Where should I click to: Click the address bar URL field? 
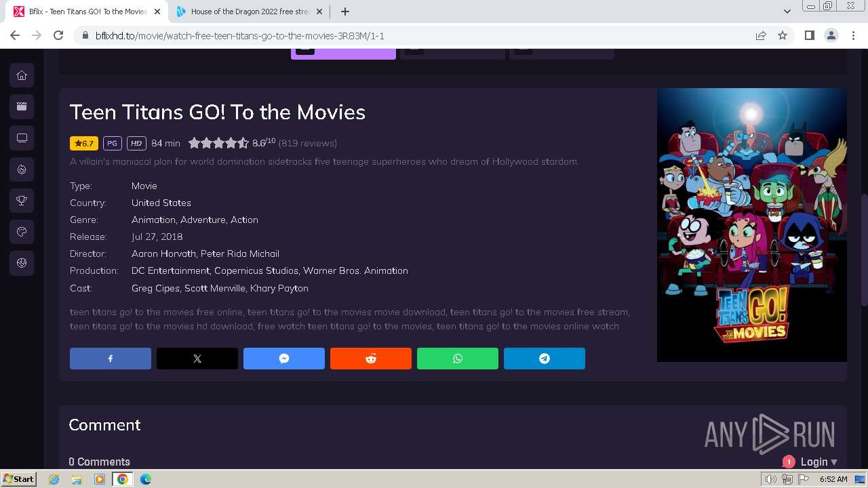click(x=414, y=36)
